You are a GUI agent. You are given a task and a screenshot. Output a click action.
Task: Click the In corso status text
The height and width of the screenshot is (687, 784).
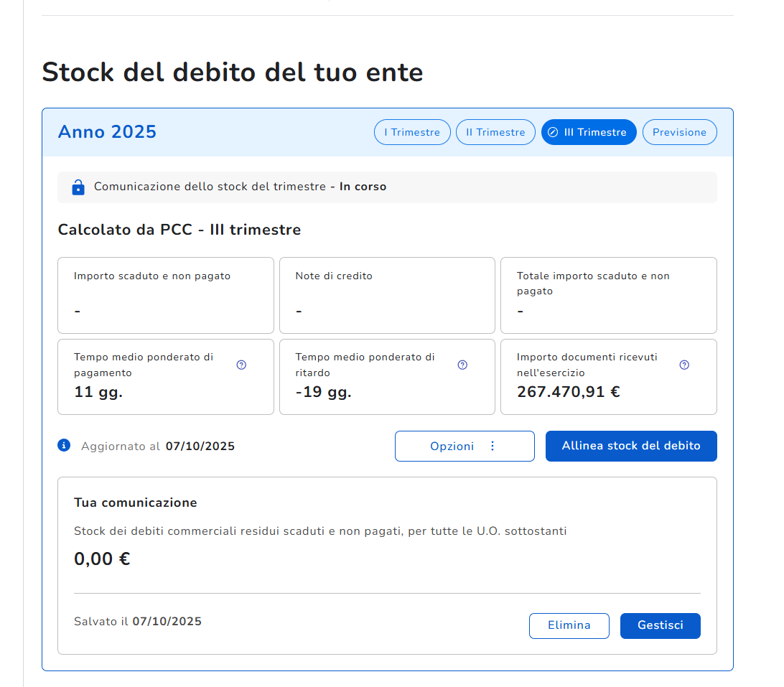tap(363, 187)
